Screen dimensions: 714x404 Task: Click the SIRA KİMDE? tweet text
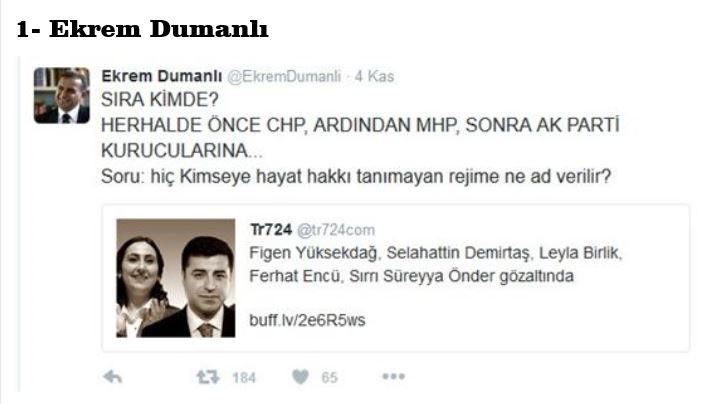(160, 99)
